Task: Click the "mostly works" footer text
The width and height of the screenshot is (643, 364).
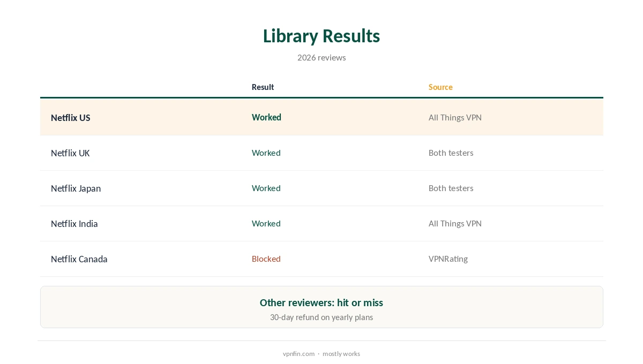Action: point(341,354)
